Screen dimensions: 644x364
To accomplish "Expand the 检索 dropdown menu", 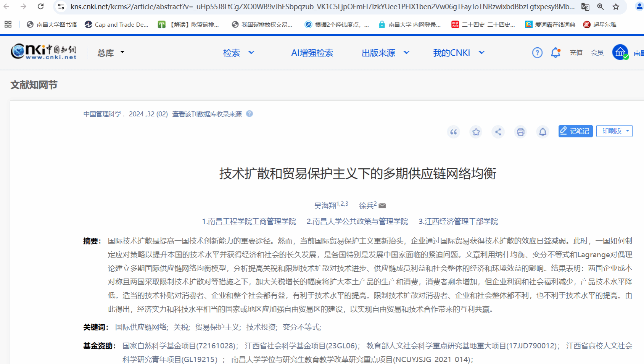I will [x=238, y=53].
